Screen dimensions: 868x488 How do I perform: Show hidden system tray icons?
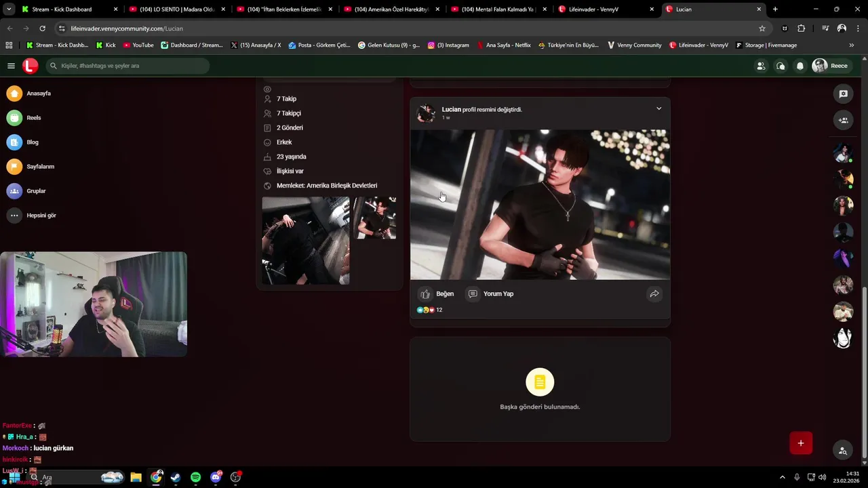point(783,477)
